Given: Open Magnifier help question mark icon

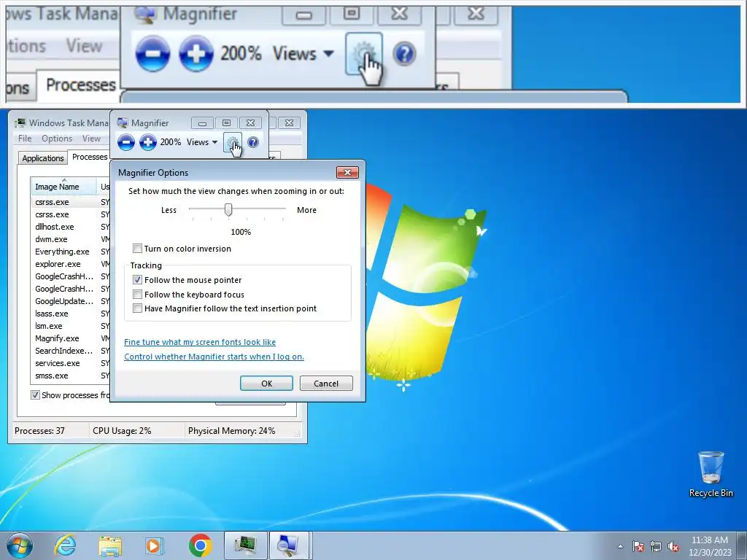Looking at the screenshot, I should pos(253,142).
